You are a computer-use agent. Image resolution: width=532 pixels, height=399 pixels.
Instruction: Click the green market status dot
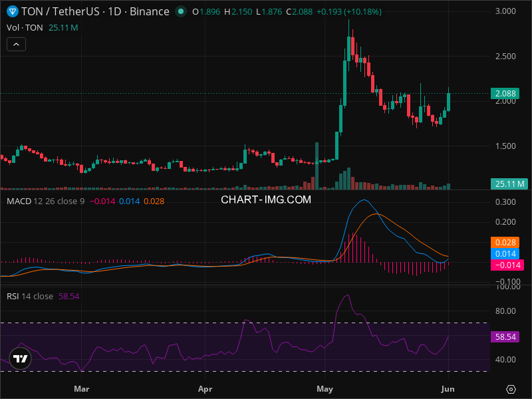(x=181, y=11)
